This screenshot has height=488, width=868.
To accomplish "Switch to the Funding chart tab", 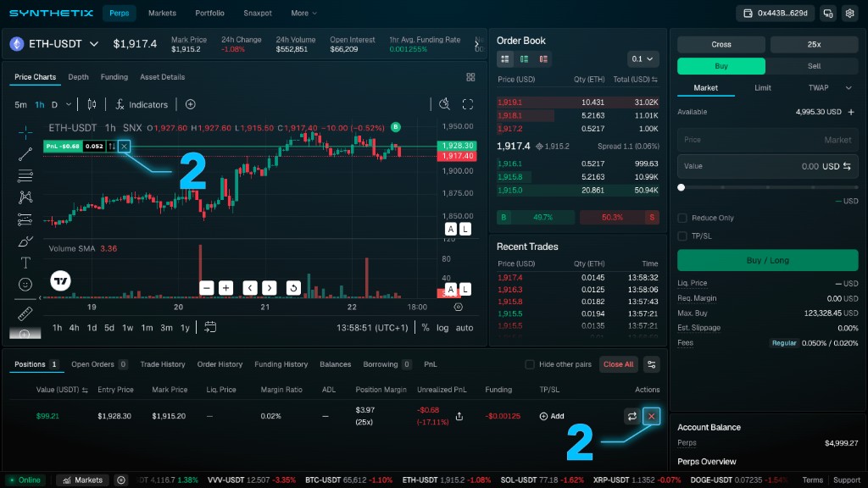I will point(114,77).
